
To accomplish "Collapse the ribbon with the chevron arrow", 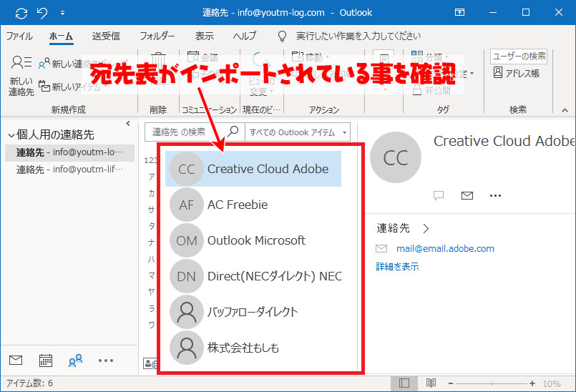I will (565, 110).
